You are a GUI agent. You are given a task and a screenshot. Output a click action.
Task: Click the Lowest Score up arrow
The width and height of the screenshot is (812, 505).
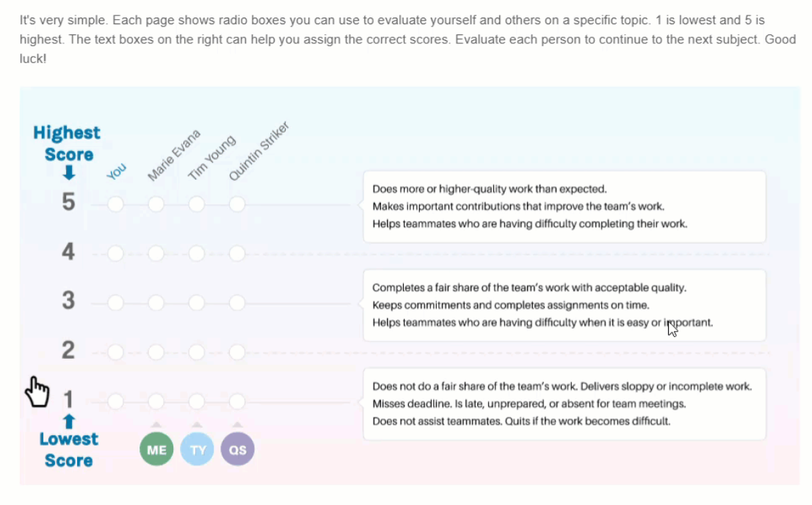click(69, 421)
